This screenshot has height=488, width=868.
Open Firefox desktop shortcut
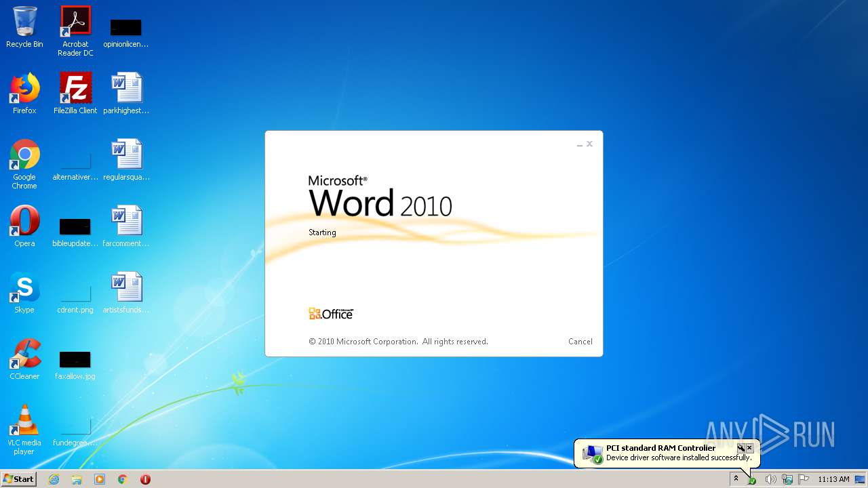tap(24, 94)
